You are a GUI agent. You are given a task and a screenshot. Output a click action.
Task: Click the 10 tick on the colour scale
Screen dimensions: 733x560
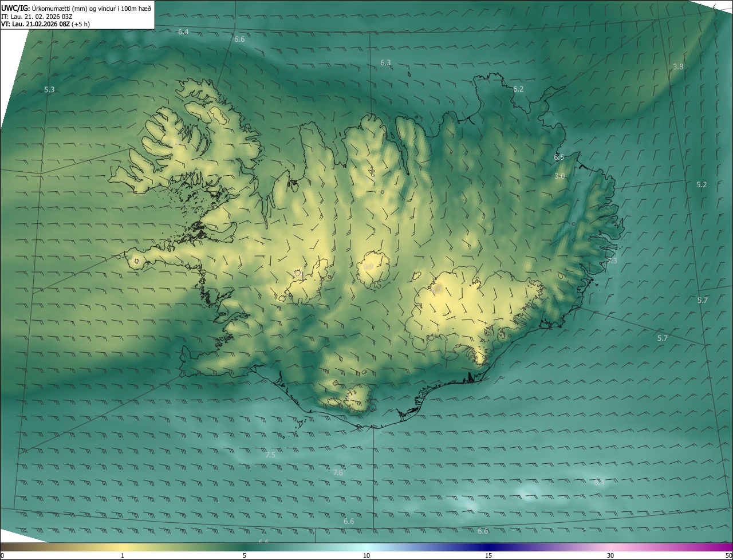tap(366, 555)
